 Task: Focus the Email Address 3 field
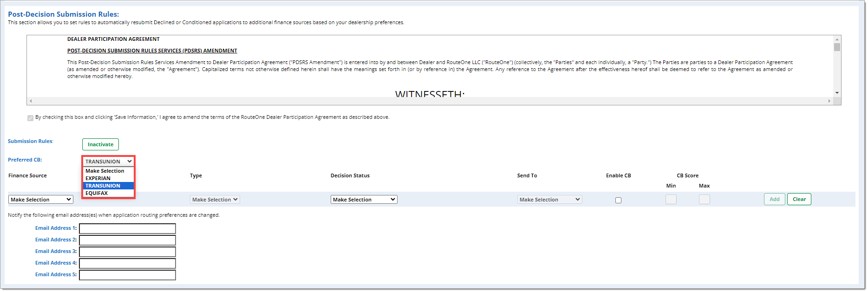(x=127, y=252)
